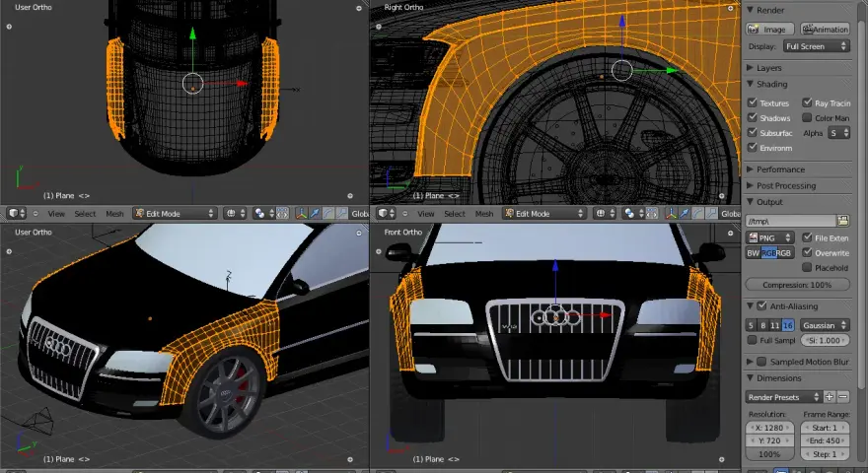Viewport: 868px width, 473px height.
Task: Open Edit Mode dropdown in top-left viewport
Action: [x=175, y=213]
